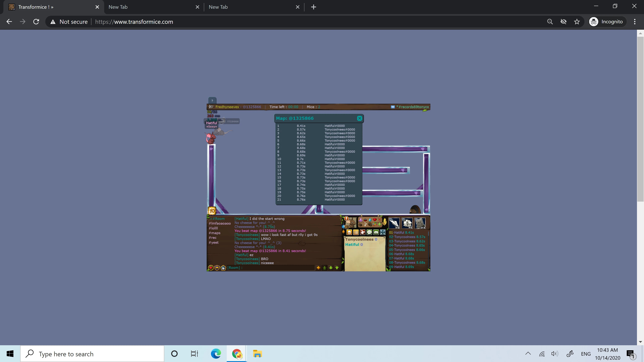Click the orange exclamation alert icon

[x=346, y=219]
